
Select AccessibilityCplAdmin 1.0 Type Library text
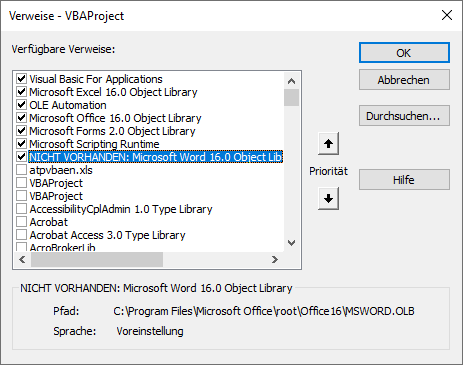[121, 209]
